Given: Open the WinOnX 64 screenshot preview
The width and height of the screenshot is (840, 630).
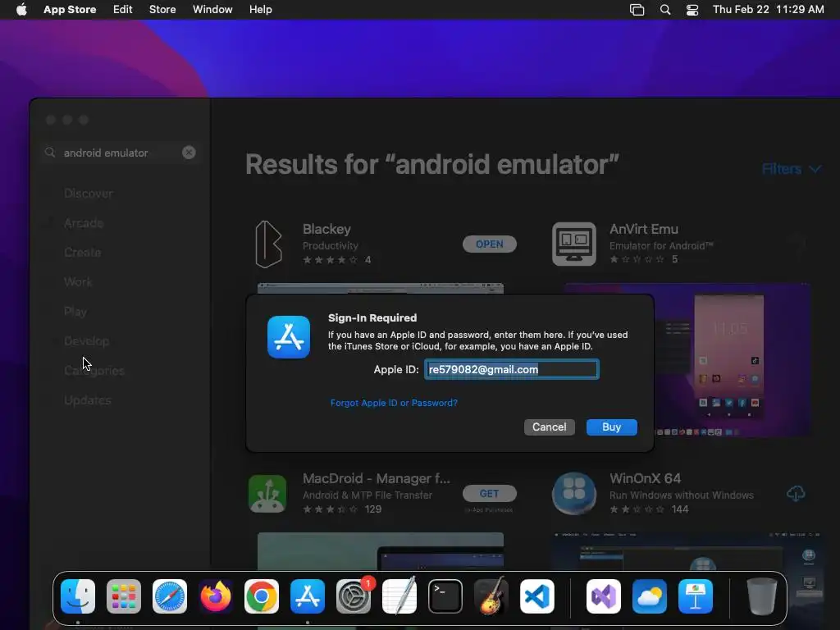Looking at the screenshot, I should (687, 552).
